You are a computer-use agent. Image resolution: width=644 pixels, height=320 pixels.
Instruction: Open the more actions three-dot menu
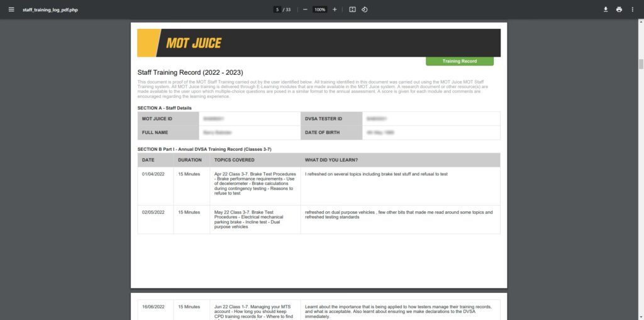(x=633, y=9)
